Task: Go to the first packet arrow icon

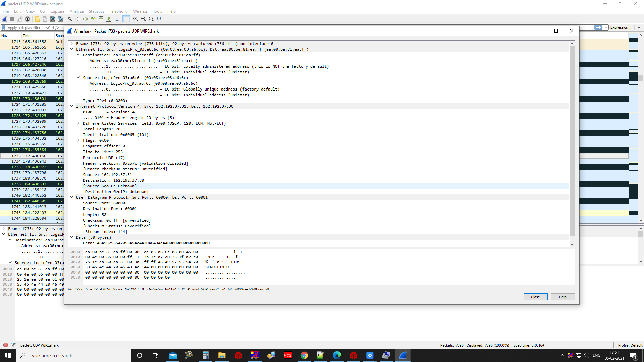Action: tap(101, 19)
